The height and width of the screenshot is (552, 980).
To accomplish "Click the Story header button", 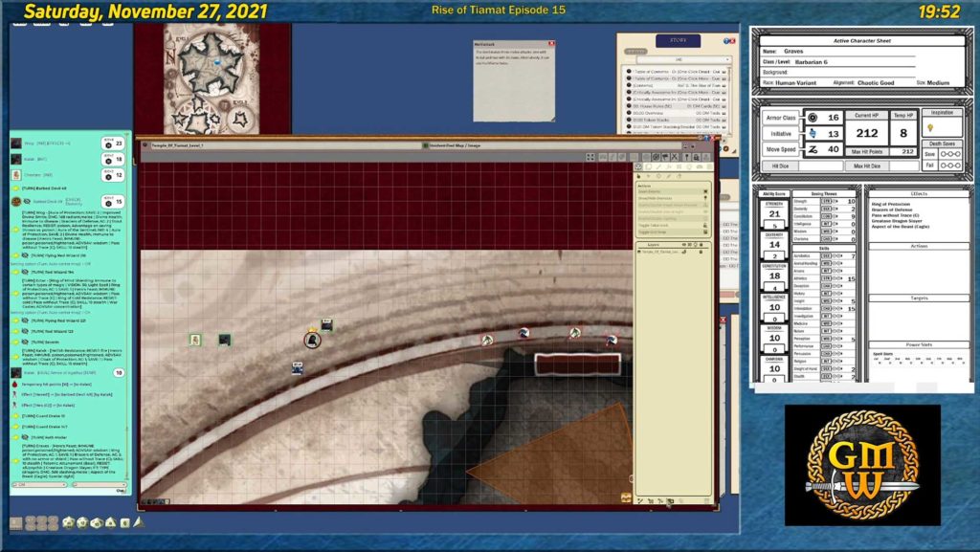I will pyautogui.click(x=678, y=41).
